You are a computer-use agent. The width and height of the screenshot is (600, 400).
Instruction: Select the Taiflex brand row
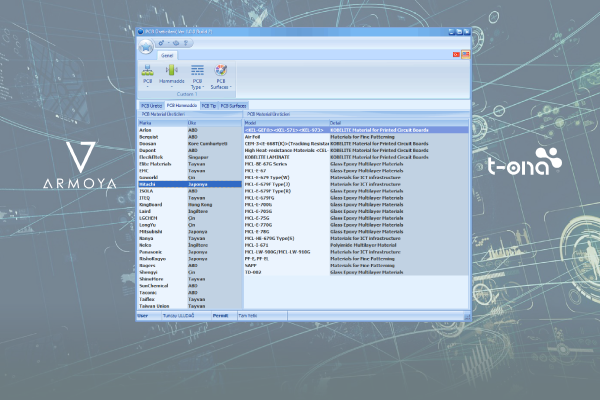tap(190, 299)
